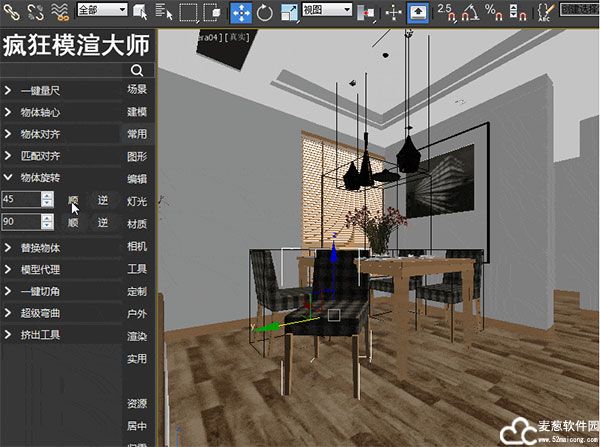
Task: Click the search magnifier icon
Action: tap(137, 71)
